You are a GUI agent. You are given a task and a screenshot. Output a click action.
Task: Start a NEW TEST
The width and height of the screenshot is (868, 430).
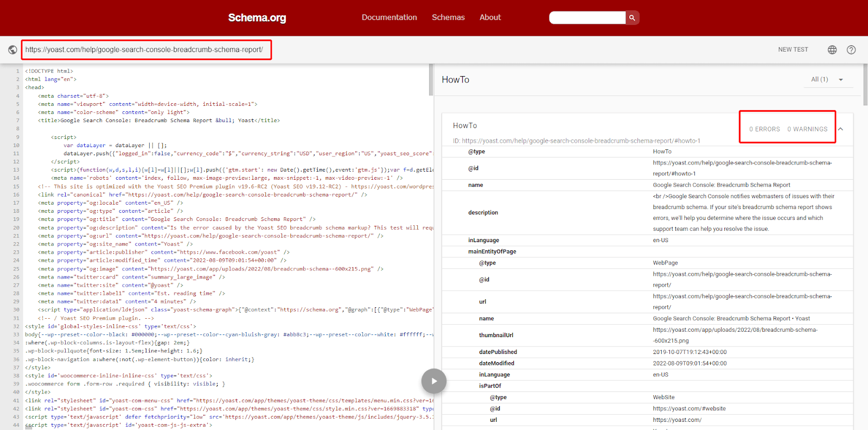tap(793, 49)
